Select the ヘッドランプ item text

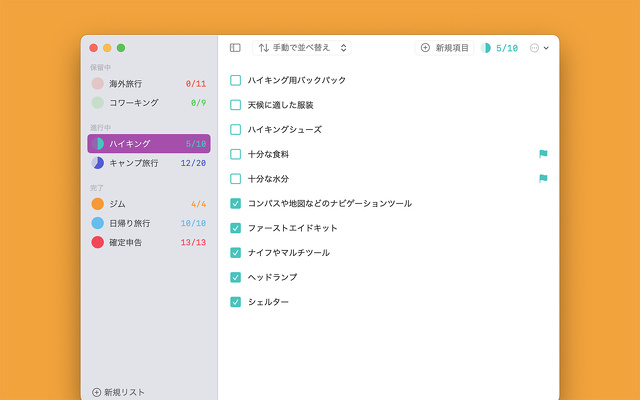tap(272, 277)
